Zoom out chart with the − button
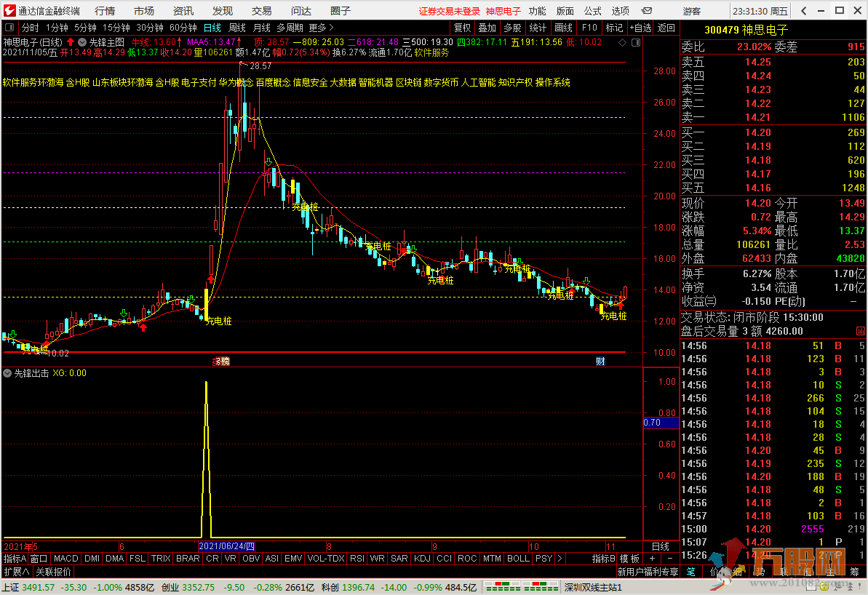The width and height of the screenshot is (868, 595). click(670, 559)
